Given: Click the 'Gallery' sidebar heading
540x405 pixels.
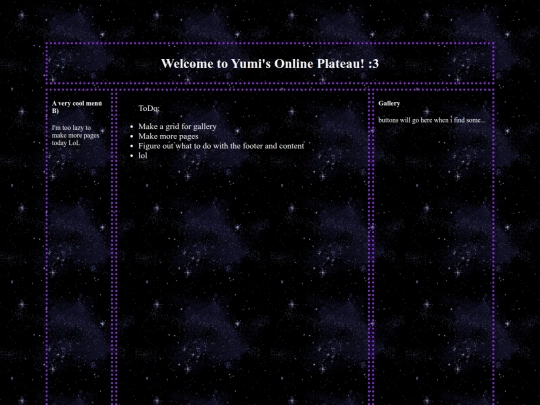Looking at the screenshot, I should (389, 103).
